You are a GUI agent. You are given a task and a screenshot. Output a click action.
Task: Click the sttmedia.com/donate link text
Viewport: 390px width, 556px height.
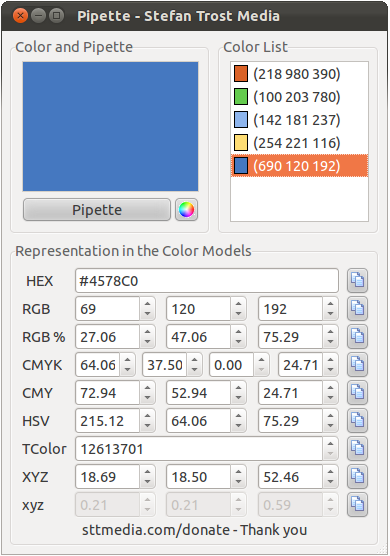(x=156, y=530)
